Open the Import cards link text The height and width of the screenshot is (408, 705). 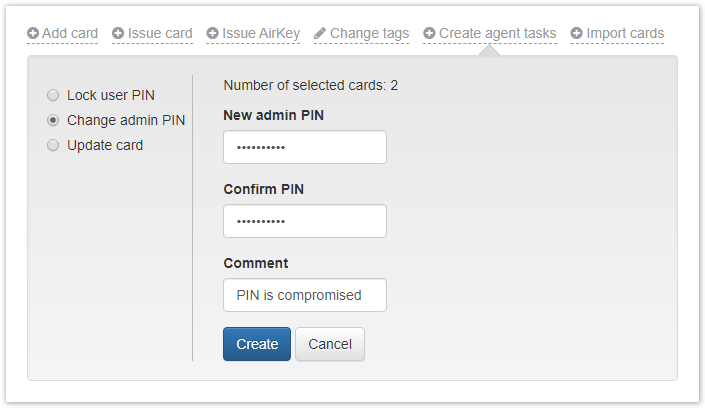(x=625, y=33)
